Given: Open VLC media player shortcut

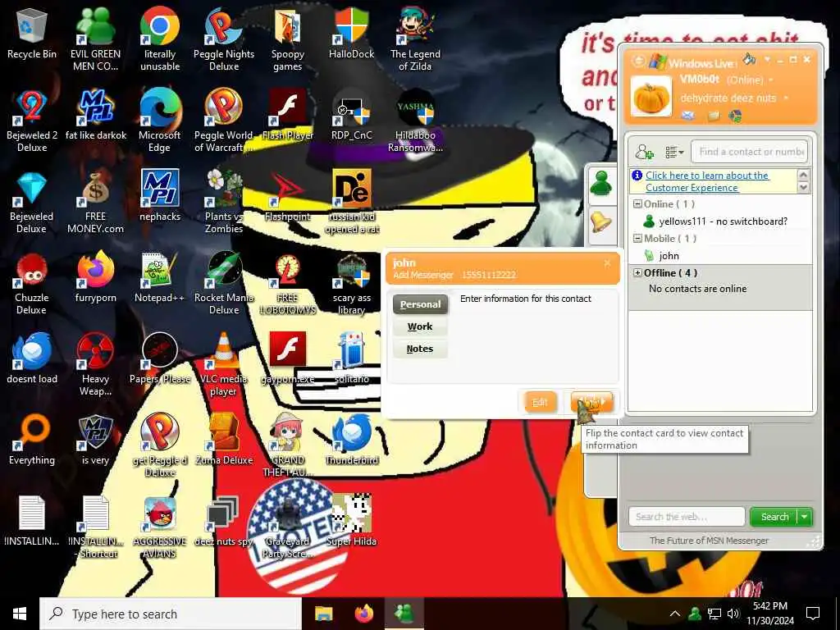Looking at the screenshot, I should (223, 365).
